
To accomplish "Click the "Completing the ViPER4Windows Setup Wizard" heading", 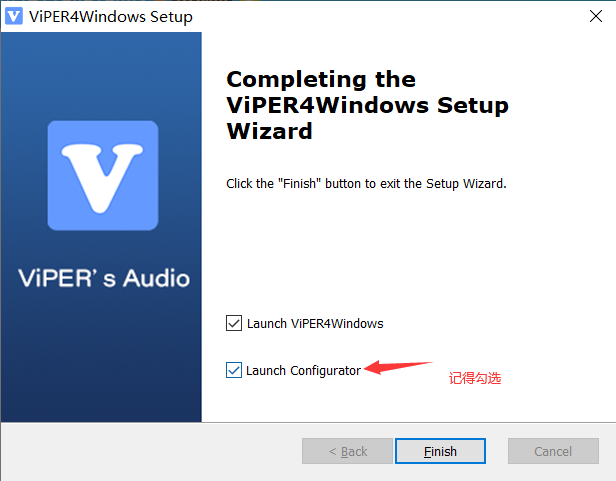I will coord(367,105).
